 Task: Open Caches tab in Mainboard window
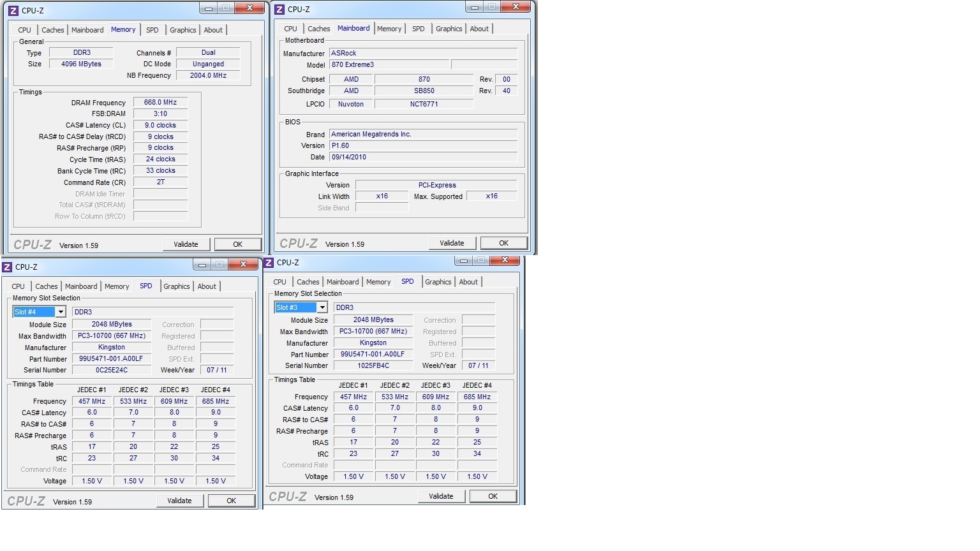click(x=318, y=29)
